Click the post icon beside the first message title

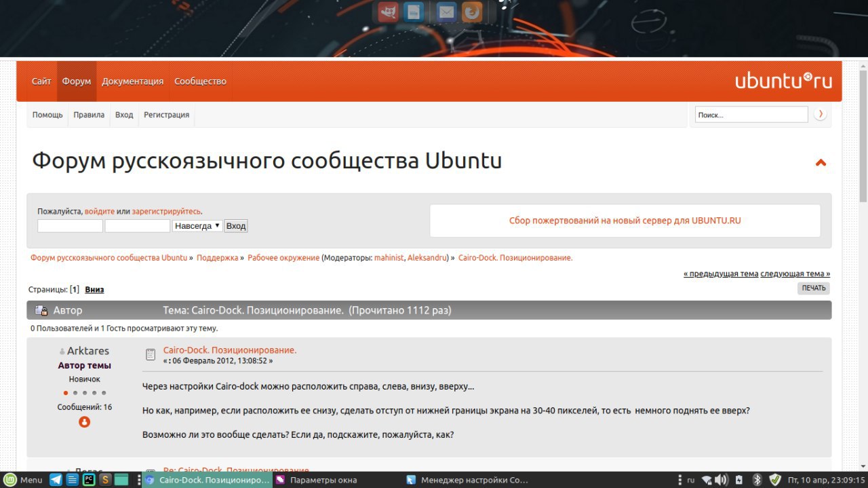tap(151, 354)
